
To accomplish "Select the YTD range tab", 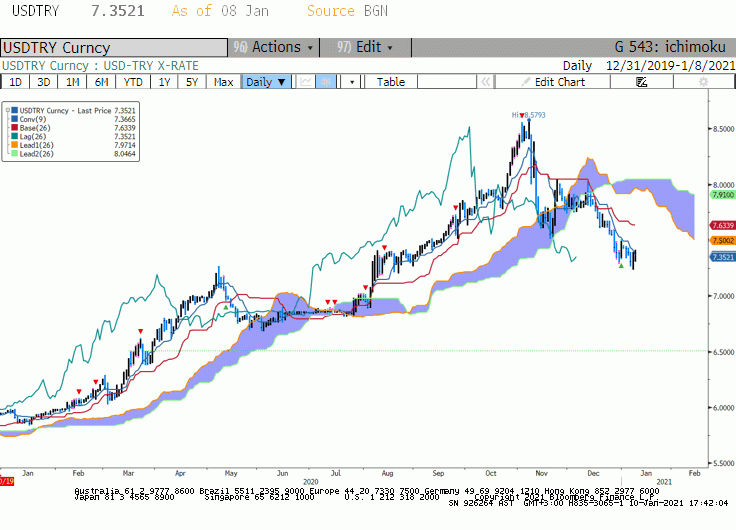I will point(133,82).
